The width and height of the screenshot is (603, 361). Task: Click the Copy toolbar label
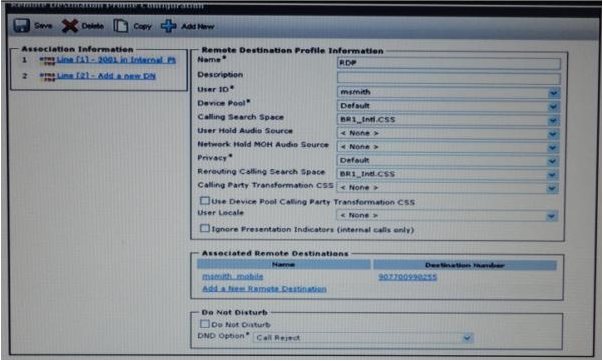coord(142,26)
